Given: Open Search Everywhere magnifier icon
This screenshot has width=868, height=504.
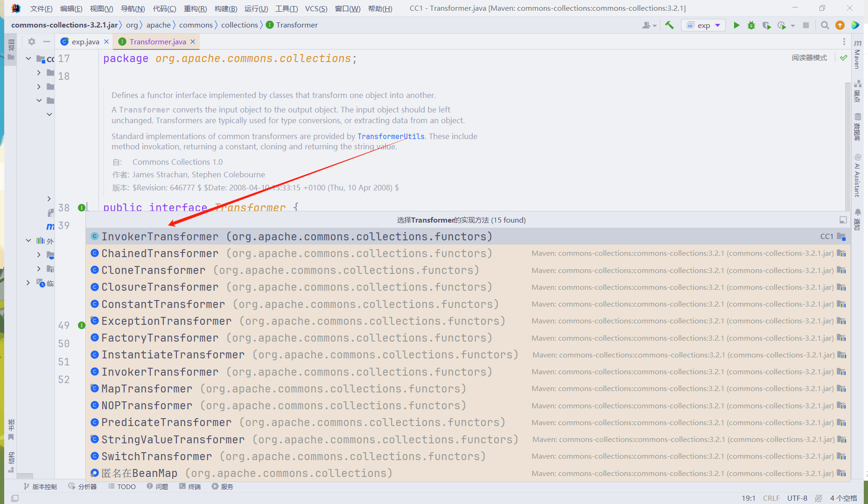Looking at the screenshot, I should tap(825, 25).
